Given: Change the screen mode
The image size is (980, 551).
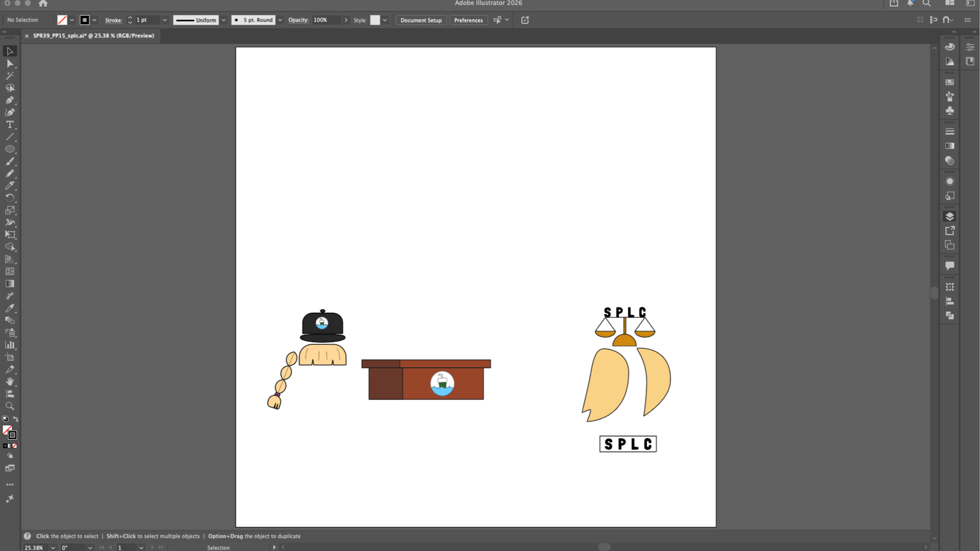Looking at the screenshot, I should coord(10,468).
